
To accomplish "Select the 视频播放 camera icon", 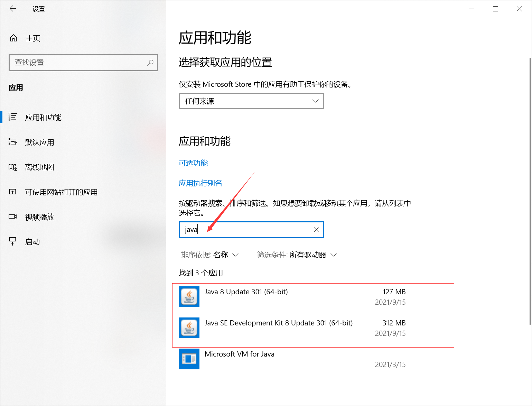I will pos(13,217).
